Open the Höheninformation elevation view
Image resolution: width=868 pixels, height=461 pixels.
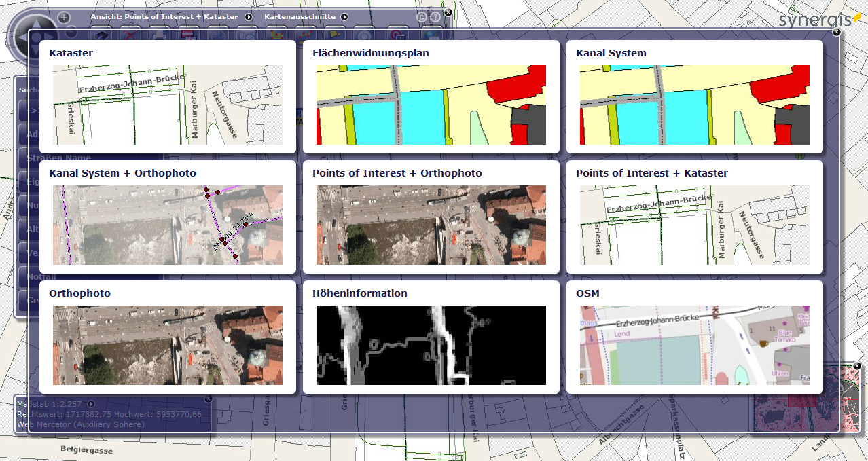click(x=431, y=337)
